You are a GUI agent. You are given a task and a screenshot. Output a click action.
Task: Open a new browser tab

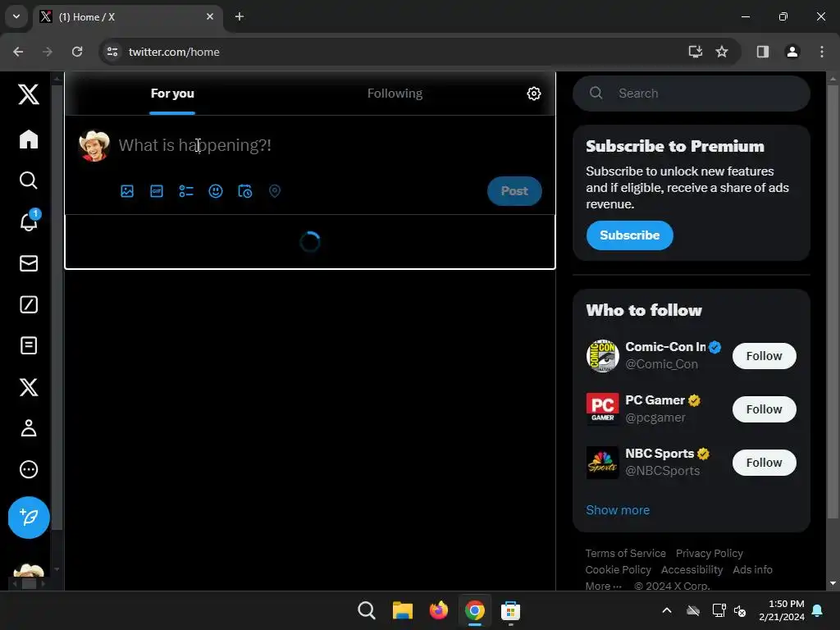point(240,16)
